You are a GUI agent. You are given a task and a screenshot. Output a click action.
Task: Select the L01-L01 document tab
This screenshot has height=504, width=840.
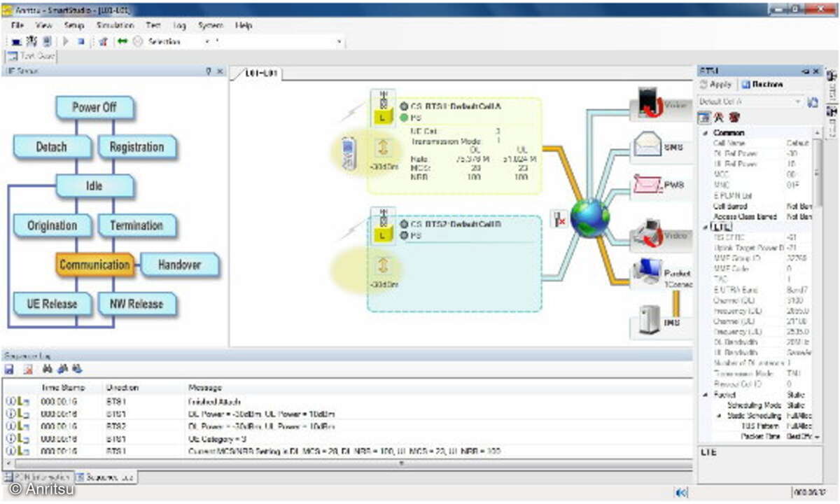click(x=260, y=73)
